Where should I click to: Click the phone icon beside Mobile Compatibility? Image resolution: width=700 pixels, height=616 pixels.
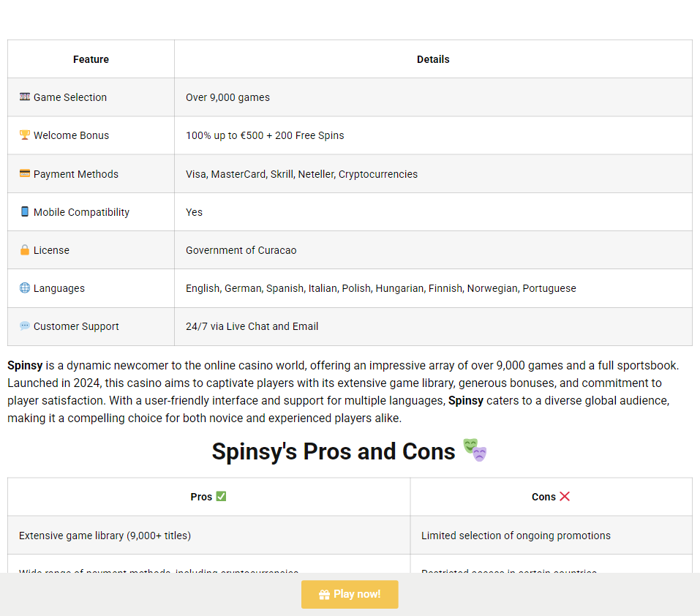pyautogui.click(x=25, y=211)
